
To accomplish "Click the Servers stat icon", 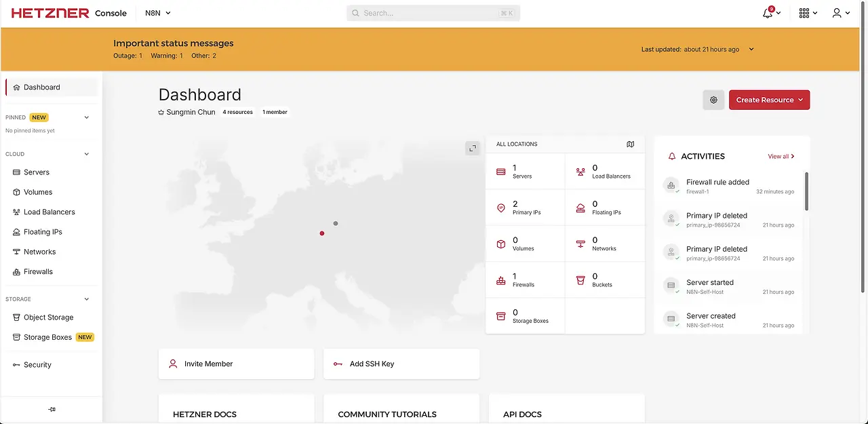I will (501, 172).
